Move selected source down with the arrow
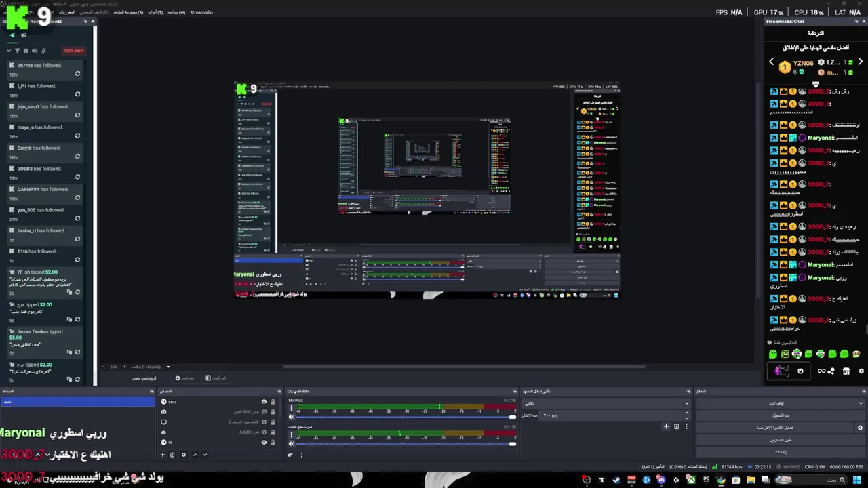868x488 pixels. [205, 455]
